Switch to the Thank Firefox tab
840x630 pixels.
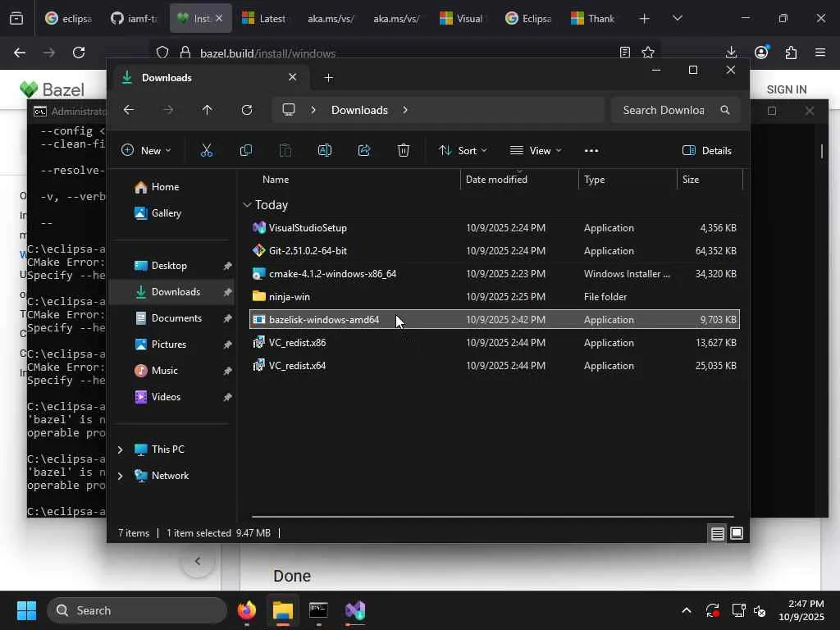click(593, 18)
